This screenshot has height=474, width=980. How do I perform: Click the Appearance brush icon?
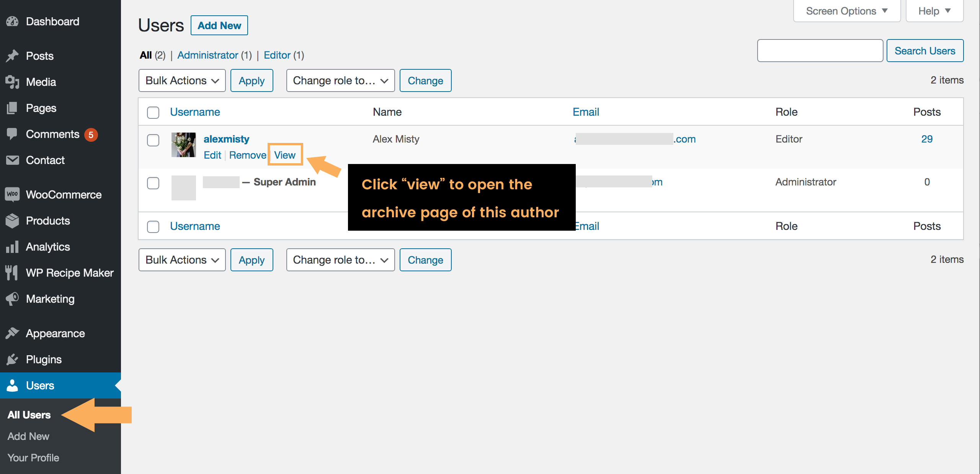click(13, 333)
